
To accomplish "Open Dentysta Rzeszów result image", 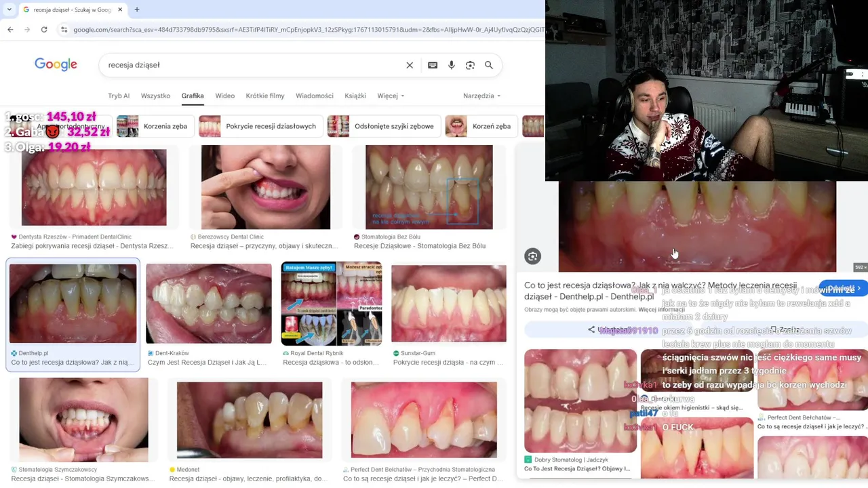I will (x=94, y=188).
